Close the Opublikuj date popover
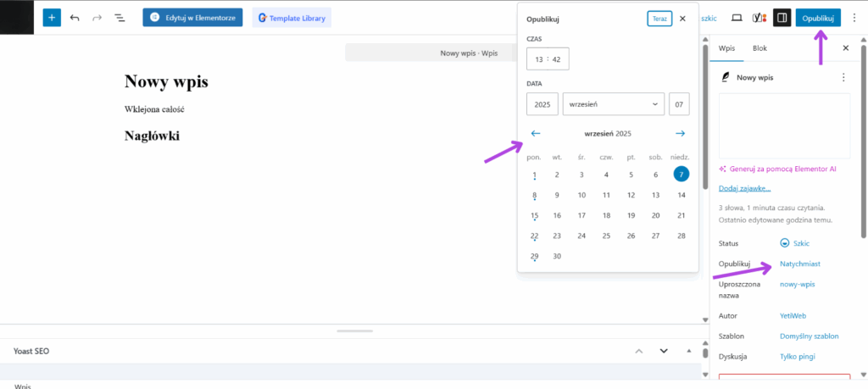The width and height of the screenshot is (868, 389). 682,18
